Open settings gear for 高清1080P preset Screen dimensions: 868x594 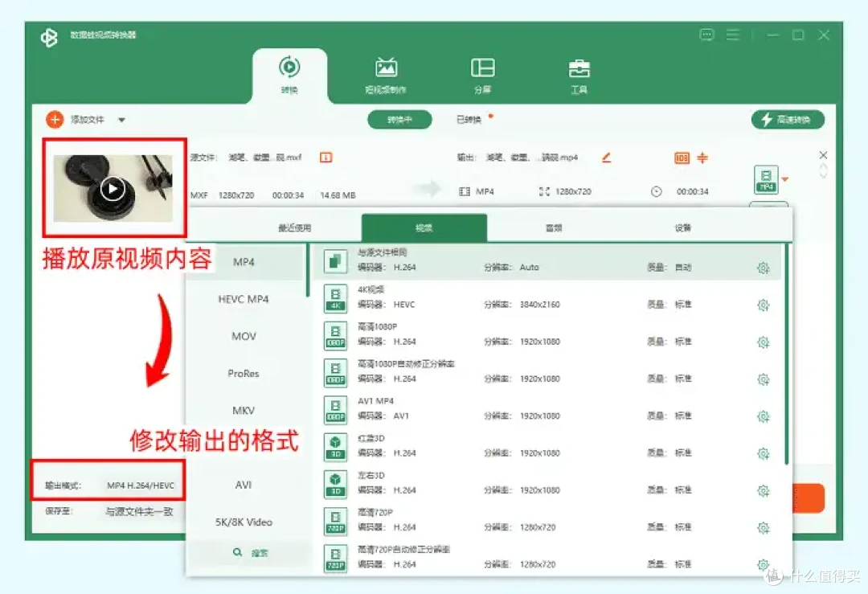tap(764, 342)
